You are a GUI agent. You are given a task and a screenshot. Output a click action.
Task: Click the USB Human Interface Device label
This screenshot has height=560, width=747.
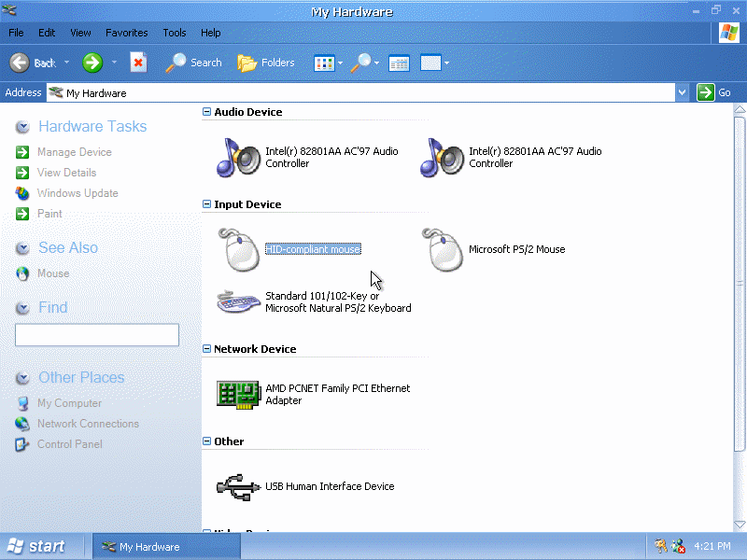[x=330, y=486]
